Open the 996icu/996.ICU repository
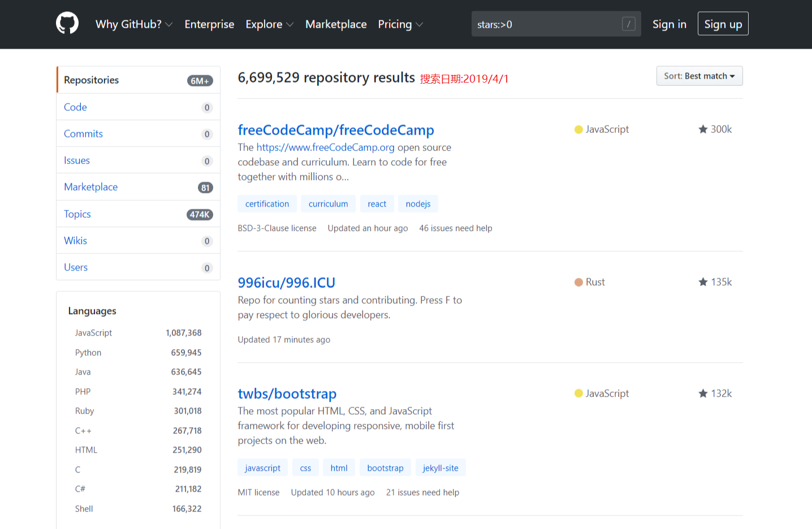812x529 pixels. click(287, 283)
